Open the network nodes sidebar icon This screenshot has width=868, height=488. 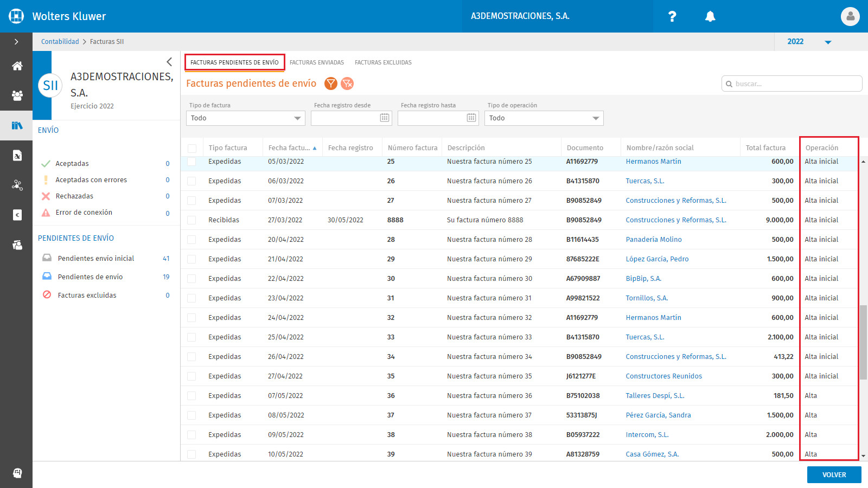(17, 185)
